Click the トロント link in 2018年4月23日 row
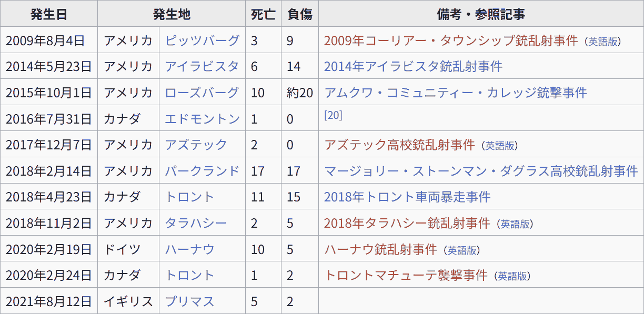The height and width of the screenshot is (314, 644). (189, 197)
